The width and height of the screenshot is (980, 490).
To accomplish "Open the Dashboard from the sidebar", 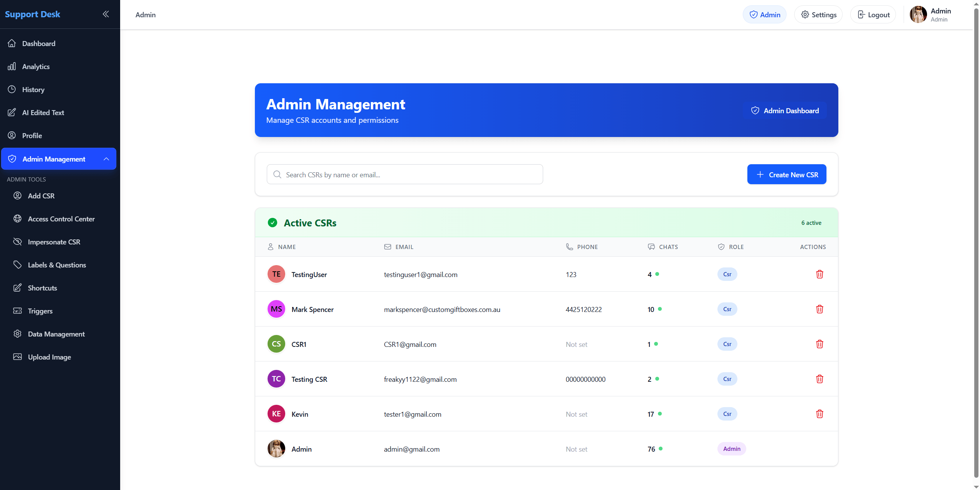I will (38, 43).
